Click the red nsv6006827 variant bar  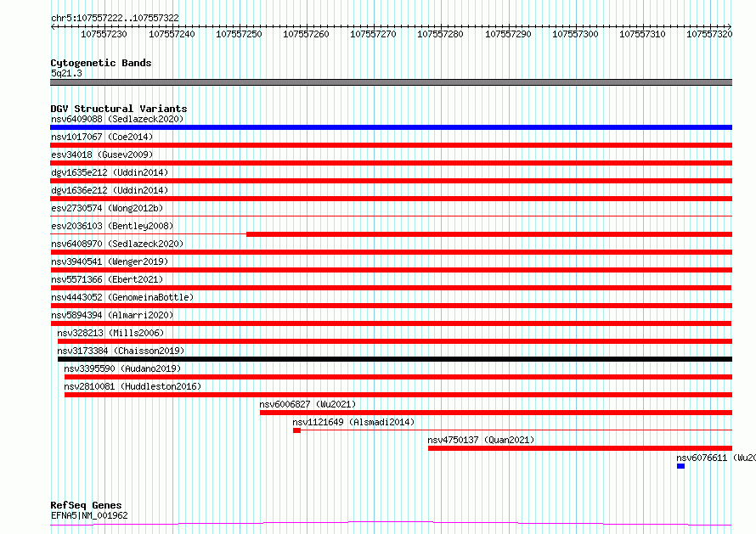pos(496,413)
